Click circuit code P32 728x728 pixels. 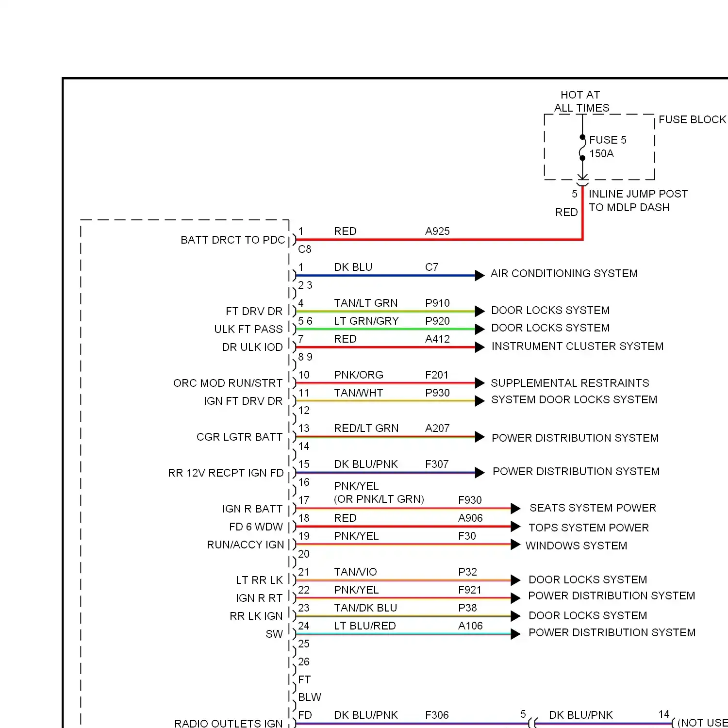click(467, 572)
